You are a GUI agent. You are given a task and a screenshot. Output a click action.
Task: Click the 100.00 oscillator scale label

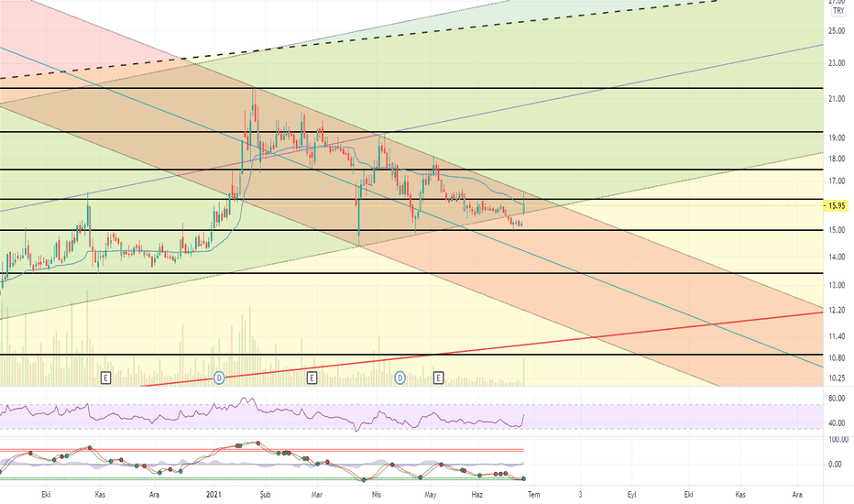point(838,439)
